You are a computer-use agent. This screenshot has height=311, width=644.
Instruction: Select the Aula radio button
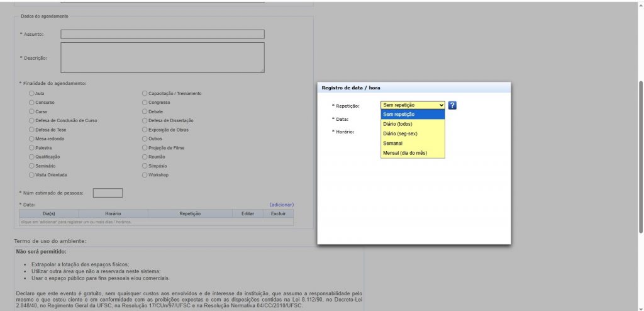coord(32,93)
